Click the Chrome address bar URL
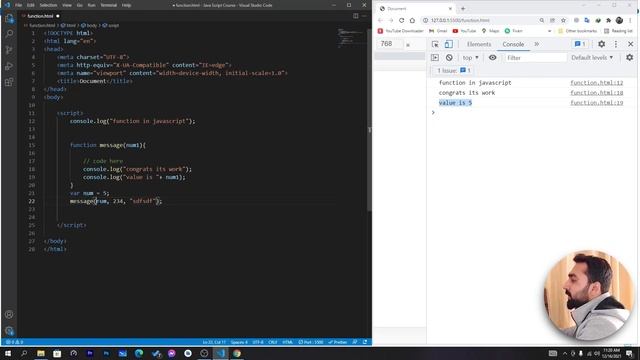640x360 pixels. (460, 20)
